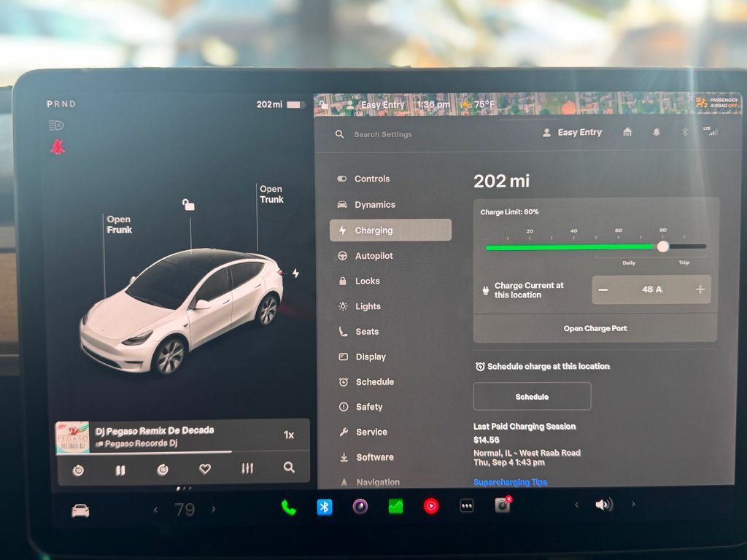Image resolution: width=747 pixels, height=560 pixels.
Task: Tap the HomeLink garage icon
Action: 627,132
